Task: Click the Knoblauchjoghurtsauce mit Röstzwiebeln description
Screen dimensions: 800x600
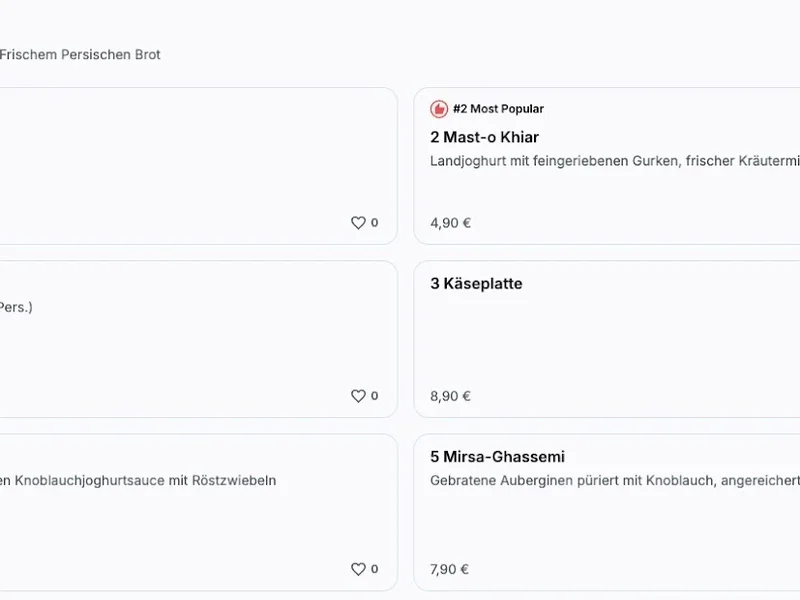Action: point(138,481)
